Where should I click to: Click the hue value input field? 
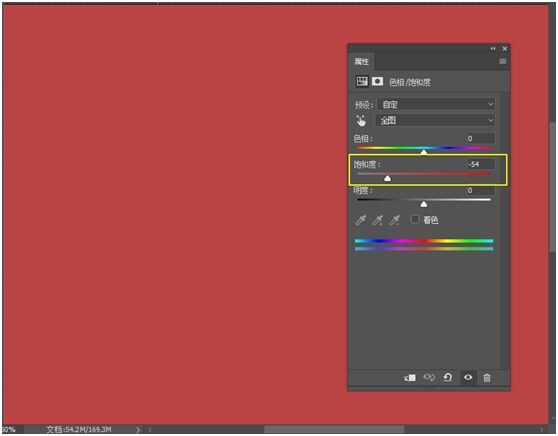click(x=480, y=138)
